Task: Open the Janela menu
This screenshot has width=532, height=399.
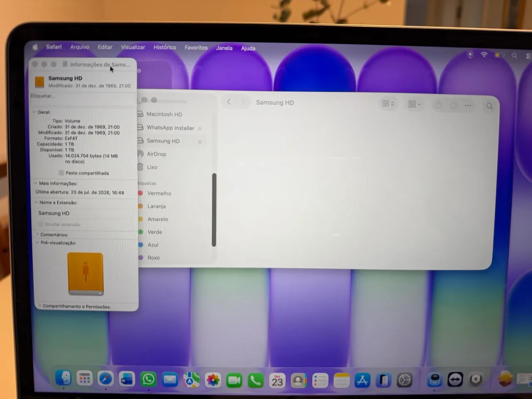Action: coord(224,48)
